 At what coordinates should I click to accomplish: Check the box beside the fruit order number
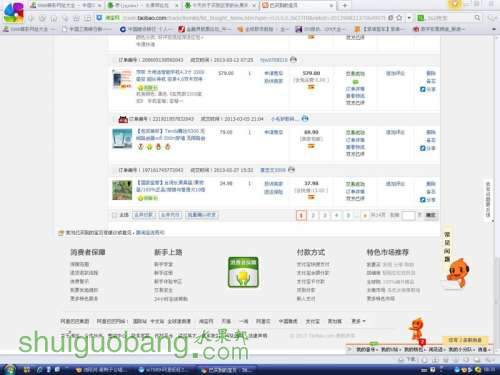[114, 170]
